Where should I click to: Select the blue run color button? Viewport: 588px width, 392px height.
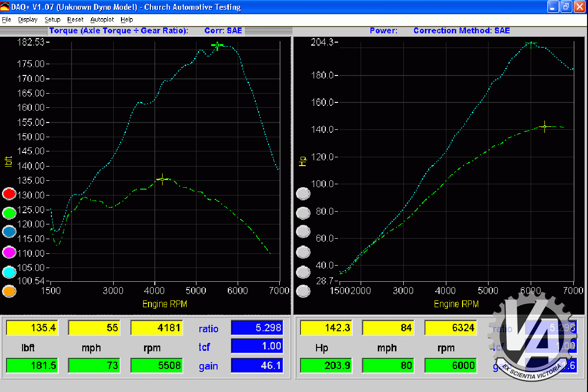pyautogui.click(x=9, y=232)
